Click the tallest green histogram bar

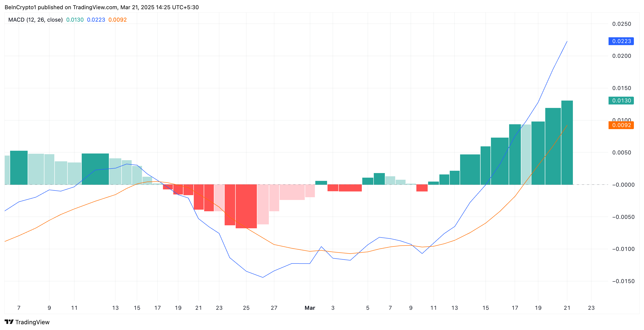point(567,142)
